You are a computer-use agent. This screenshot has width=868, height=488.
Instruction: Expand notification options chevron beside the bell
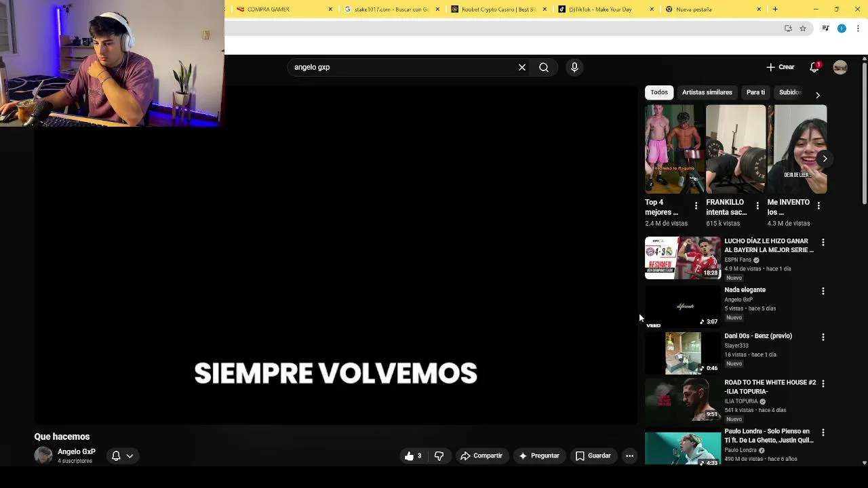[130, 456]
